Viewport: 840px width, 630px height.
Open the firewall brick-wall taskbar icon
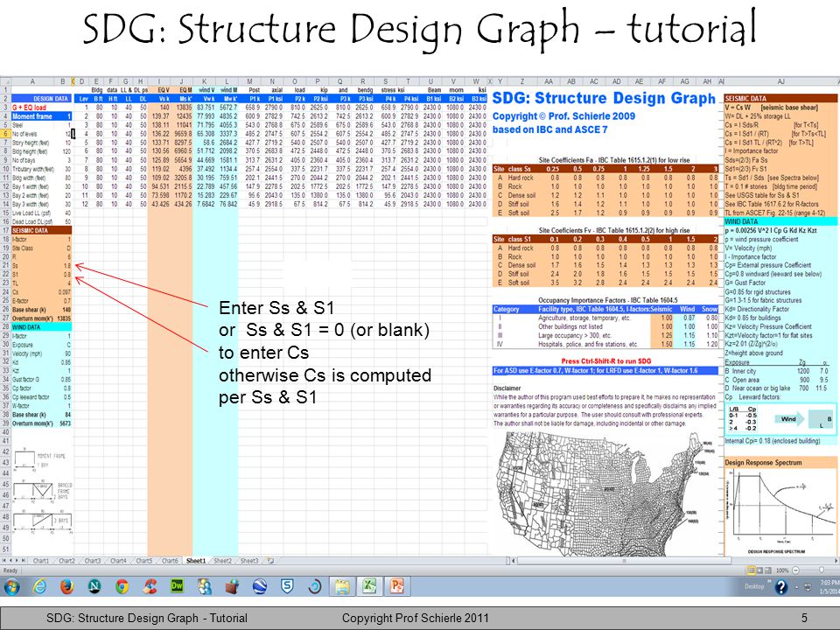[232, 586]
